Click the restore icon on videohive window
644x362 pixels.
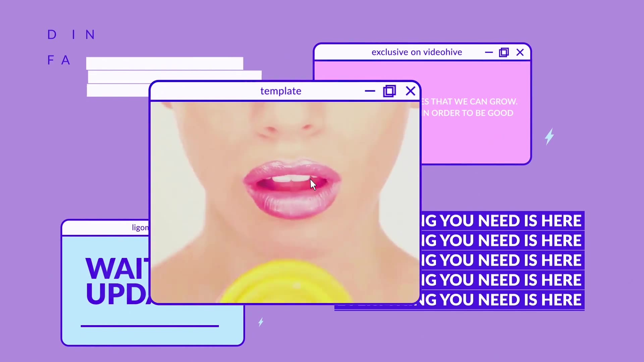click(x=504, y=52)
